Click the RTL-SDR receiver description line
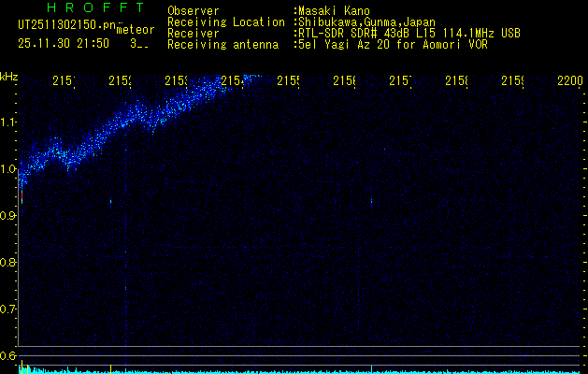Screen dimensions: 588x374 pyautogui.click(x=409, y=33)
